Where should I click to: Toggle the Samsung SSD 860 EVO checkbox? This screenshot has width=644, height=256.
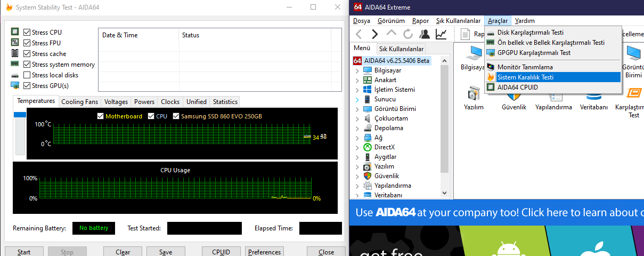[x=176, y=116]
